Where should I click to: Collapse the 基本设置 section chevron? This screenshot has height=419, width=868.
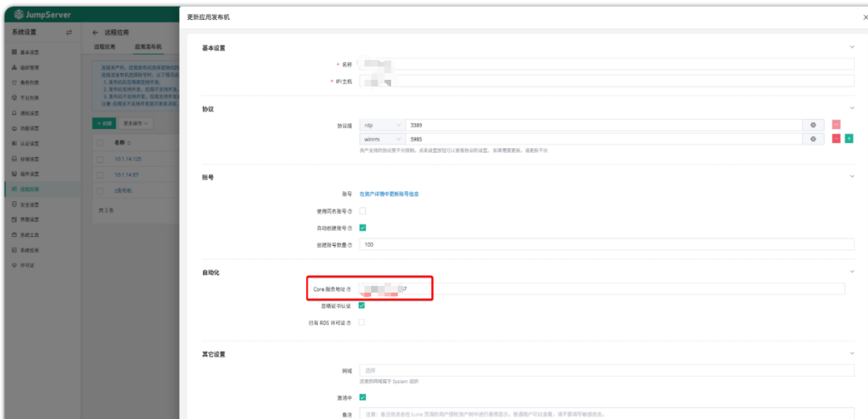(x=851, y=47)
